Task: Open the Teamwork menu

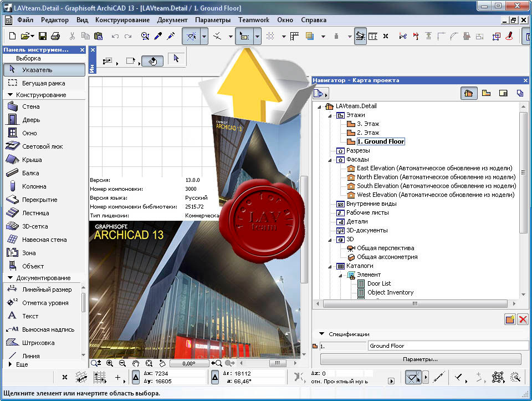Action: [254, 20]
